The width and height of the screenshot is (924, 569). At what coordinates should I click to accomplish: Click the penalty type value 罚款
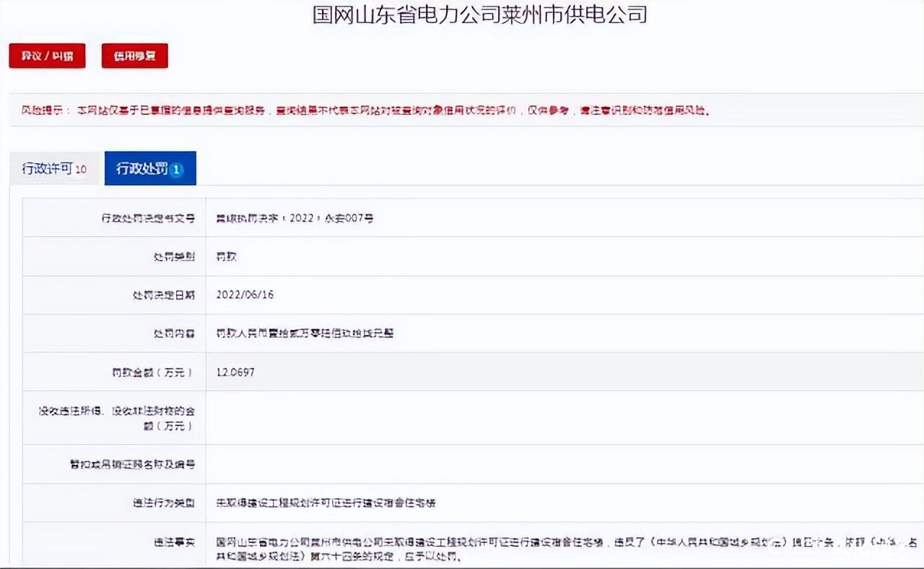[x=227, y=256]
